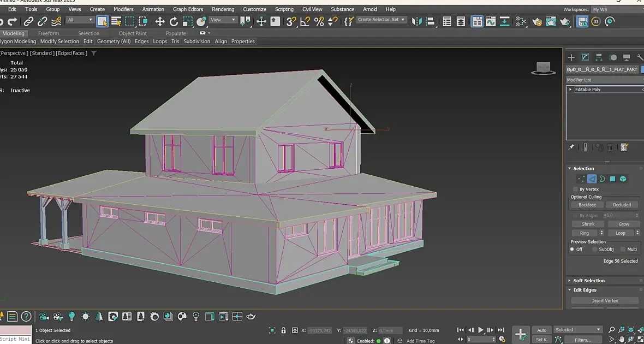The width and height of the screenshot is (644, 344).
Task: Click the object color swatch beside name
Action: pos(642,69)
